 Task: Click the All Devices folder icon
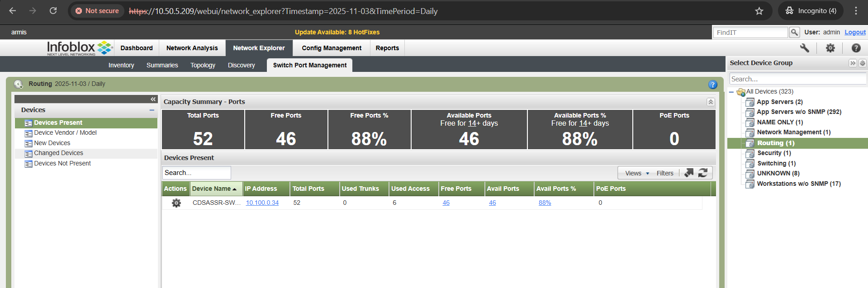click(x=741, y=92)
